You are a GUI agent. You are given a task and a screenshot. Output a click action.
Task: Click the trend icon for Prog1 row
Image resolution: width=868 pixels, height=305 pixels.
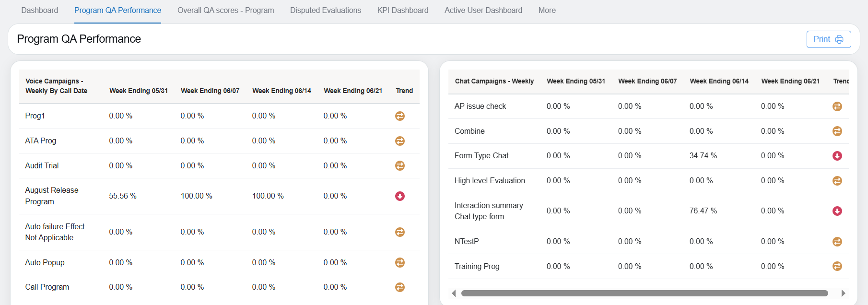[x=399, y=116]
